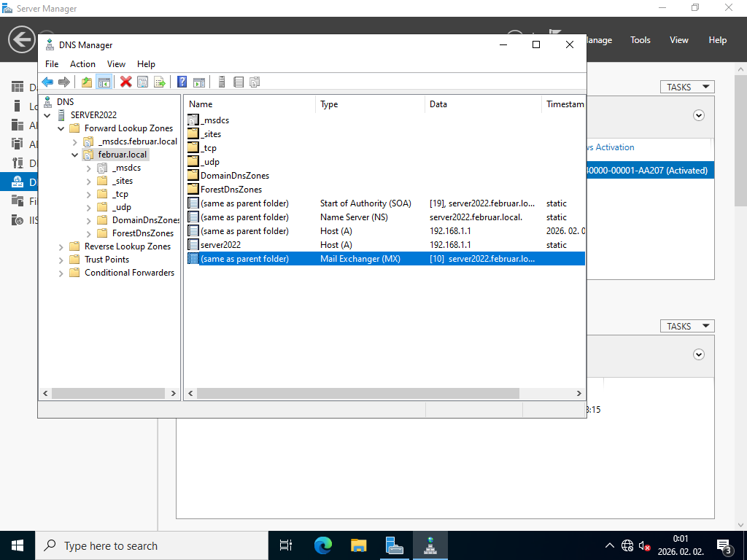Screen dimensions: 747x560
Task: Expand the Reverse Lookup Zones node
Action: click(61, 246)
